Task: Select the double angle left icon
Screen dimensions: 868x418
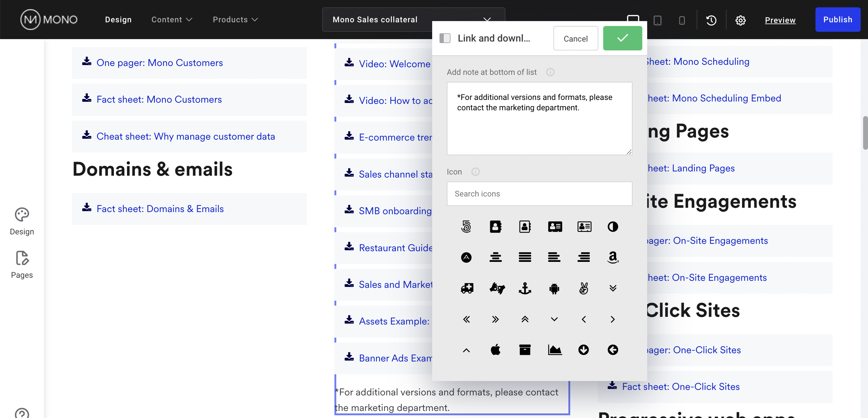Action: [x=466, y=319]
